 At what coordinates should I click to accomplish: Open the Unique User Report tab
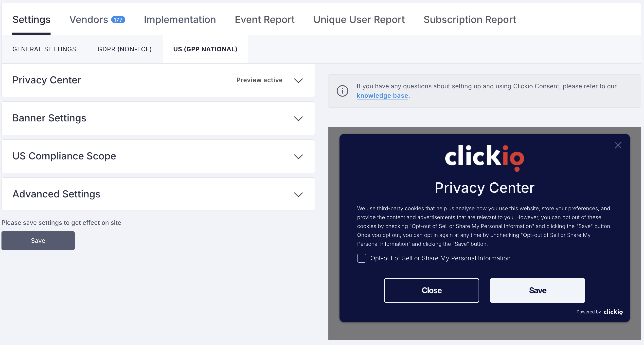[359, 19]
